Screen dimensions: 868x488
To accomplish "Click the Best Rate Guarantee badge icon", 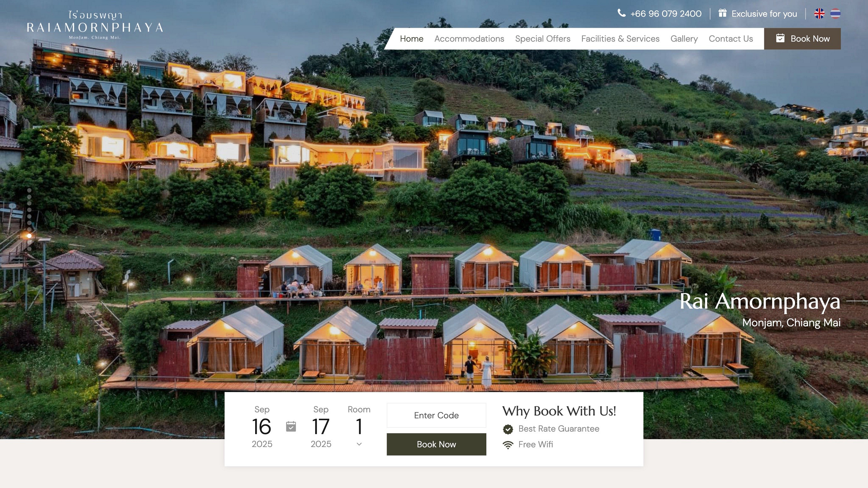I will 508,429.
